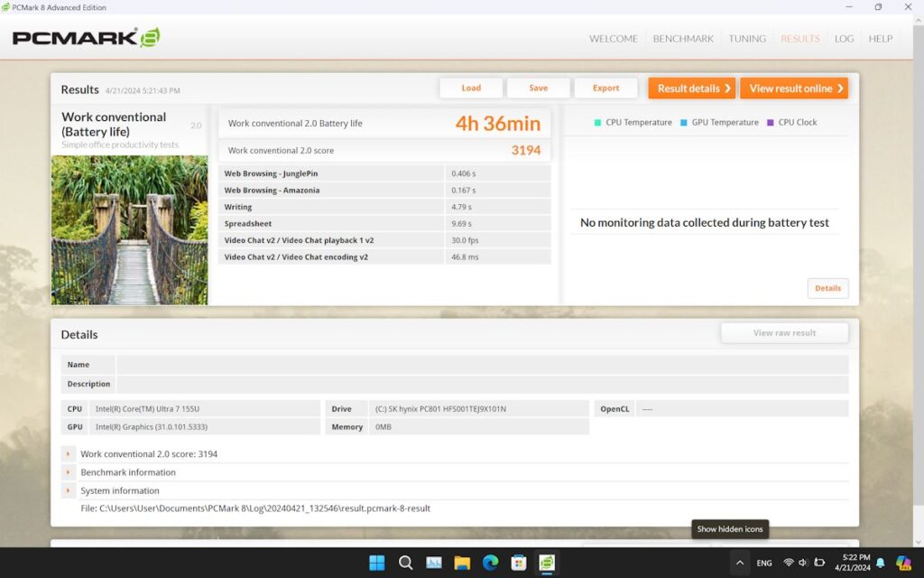Click the PCMark 8 logo
The width and height of the screenshot is (924, 578).
[86, 38]
